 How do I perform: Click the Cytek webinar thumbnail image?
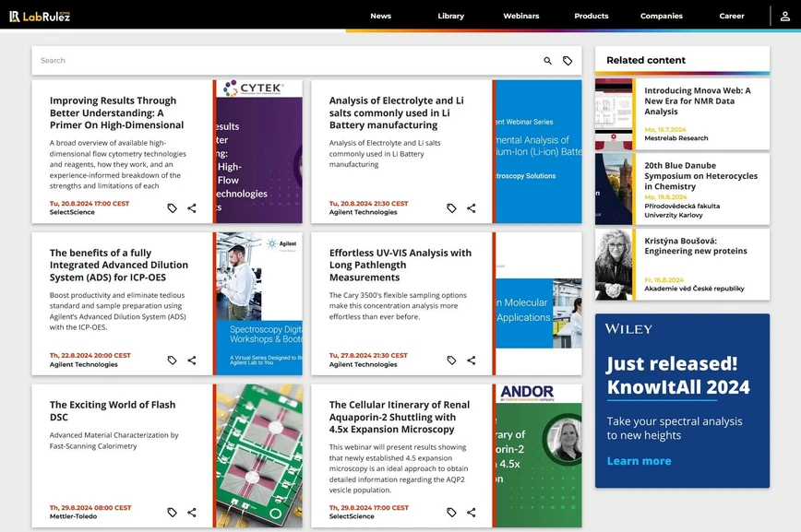click(x=259, y=151)
